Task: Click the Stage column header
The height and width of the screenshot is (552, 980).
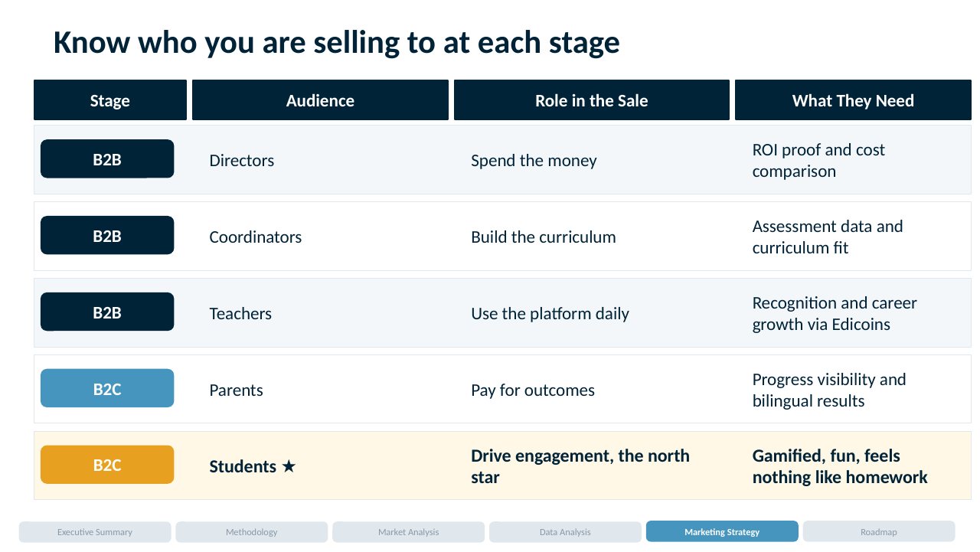Action: tap(110, 100)
